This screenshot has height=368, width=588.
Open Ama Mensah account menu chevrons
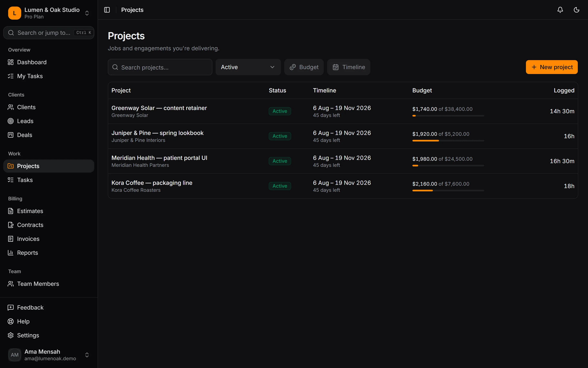[x=87, y=355]
